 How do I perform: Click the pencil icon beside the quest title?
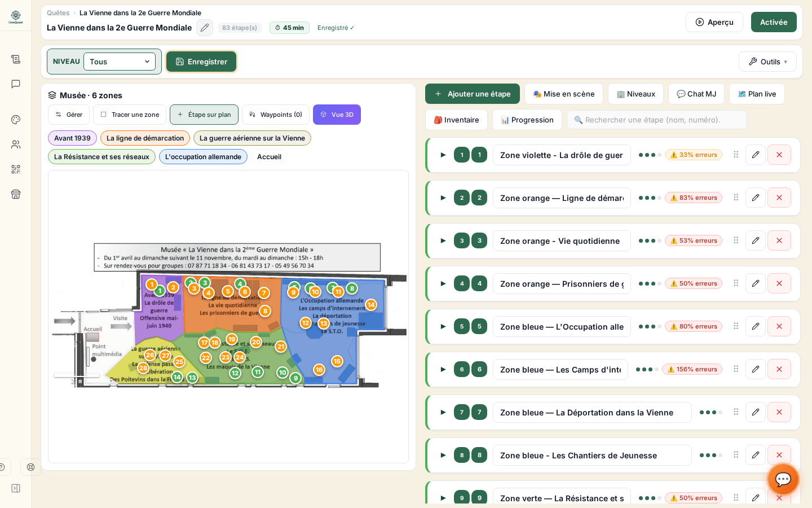click(205, 28)
